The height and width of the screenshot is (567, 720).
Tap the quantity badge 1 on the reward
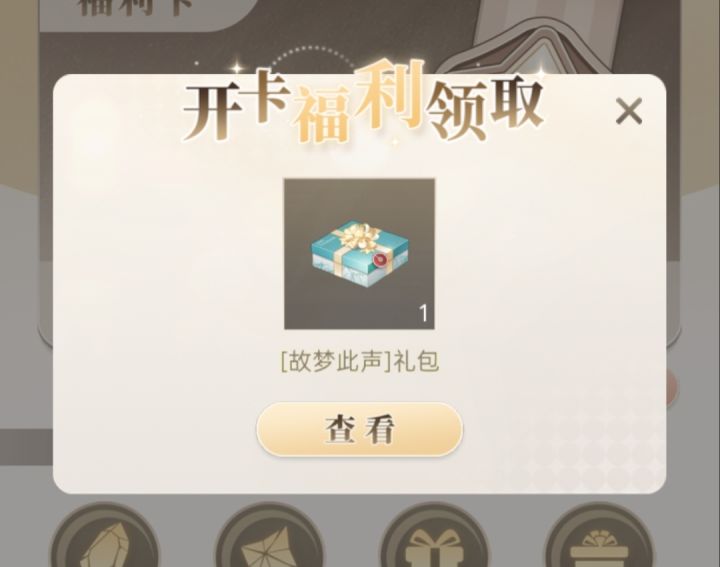tap(424, 314)
